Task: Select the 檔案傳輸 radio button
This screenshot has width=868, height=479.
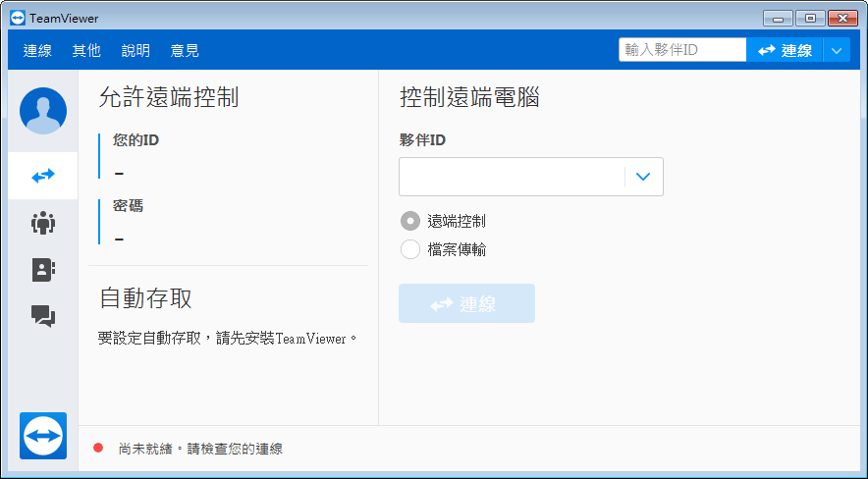Action: [x=410, y=249]
